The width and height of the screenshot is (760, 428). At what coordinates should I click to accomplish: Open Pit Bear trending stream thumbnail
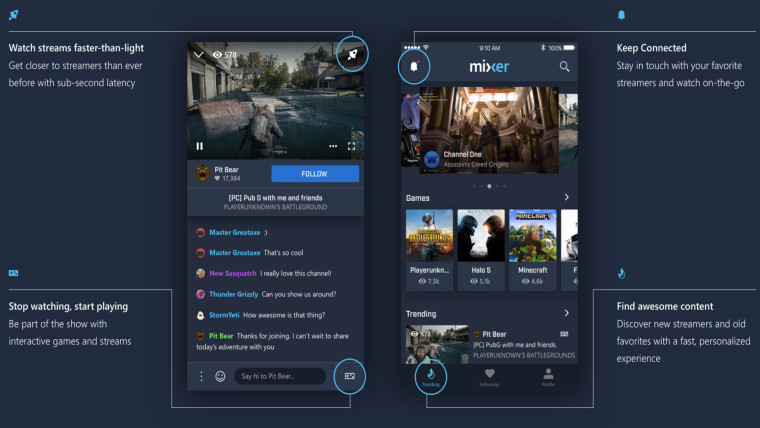click(437, 345)
